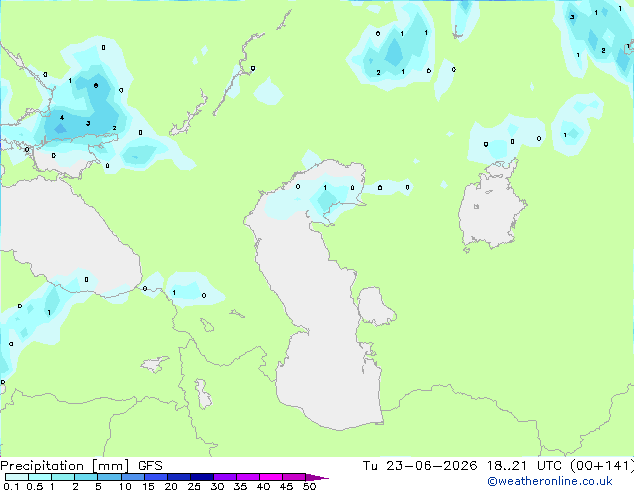Image resolution: width=634 pixels, height=490 pixels.
Task: Click the Black Sea area on the map
Action: pyautogui.click(x=69, y=239)
